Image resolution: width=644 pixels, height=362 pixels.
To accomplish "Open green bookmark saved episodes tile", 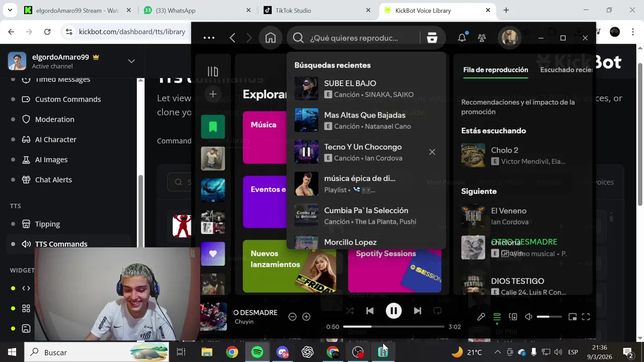I will click(x=213, y=126).
